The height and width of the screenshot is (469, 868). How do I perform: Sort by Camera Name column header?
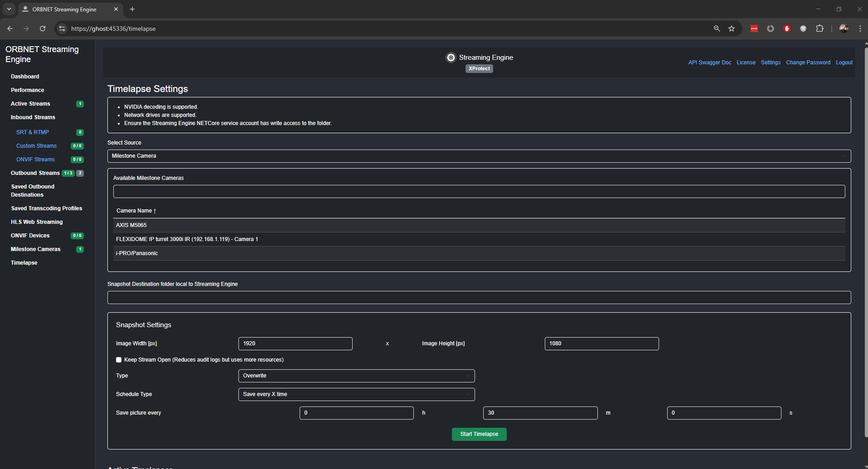136,211
